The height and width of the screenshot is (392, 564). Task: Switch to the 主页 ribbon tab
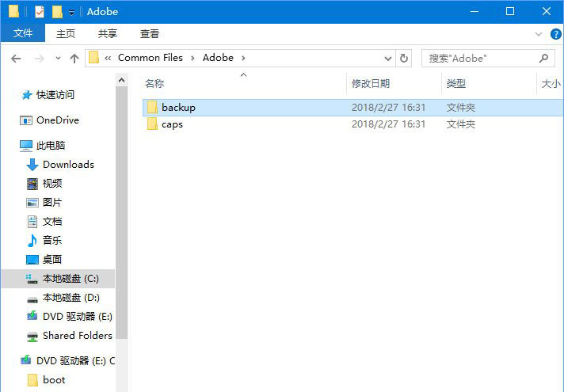[66, 33]
